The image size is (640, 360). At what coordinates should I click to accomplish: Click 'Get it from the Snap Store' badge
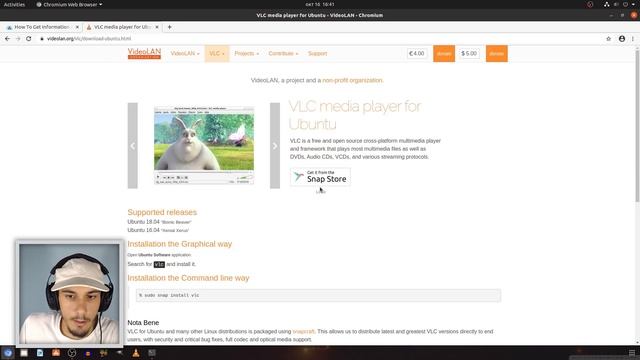[320, 177]
